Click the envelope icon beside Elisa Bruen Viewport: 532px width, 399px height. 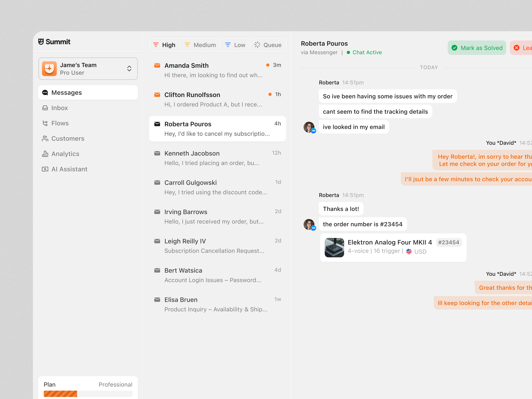pyautogui.click(x=157, y=299)
